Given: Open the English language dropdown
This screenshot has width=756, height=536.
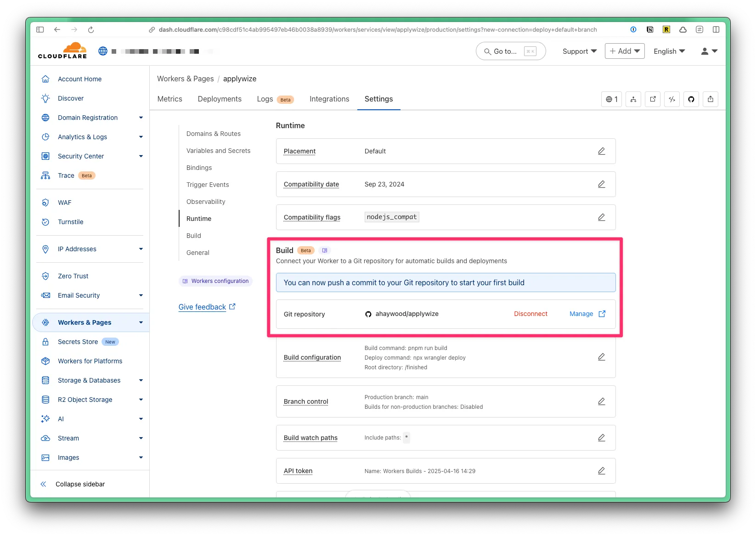Looking at the screenshot, I should 669,51.
